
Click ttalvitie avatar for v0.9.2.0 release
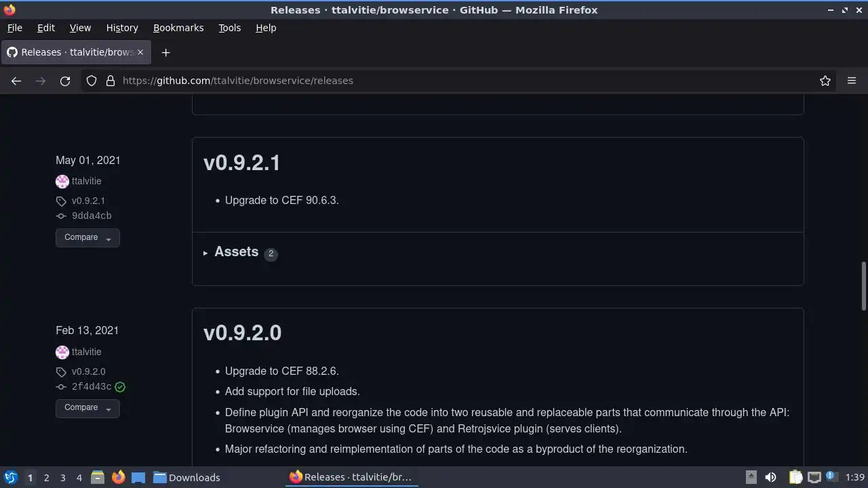[62, 352]
